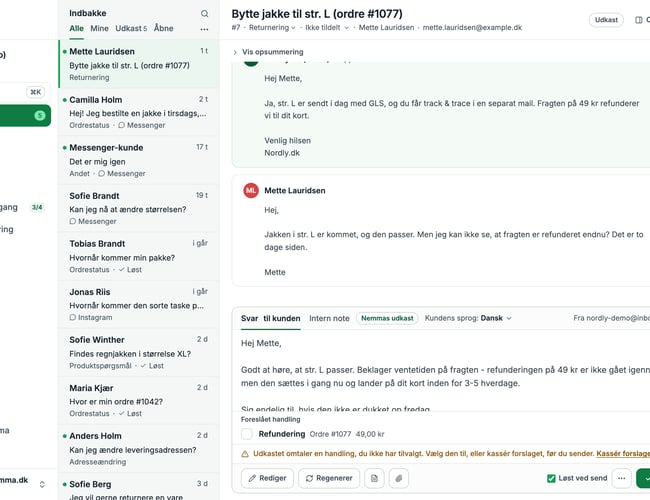Image resolution: width=650 pixels, height=500 pixels.
Task: Open Sofie Brandt's conversation about størrelsen
Action: point(139,209)
